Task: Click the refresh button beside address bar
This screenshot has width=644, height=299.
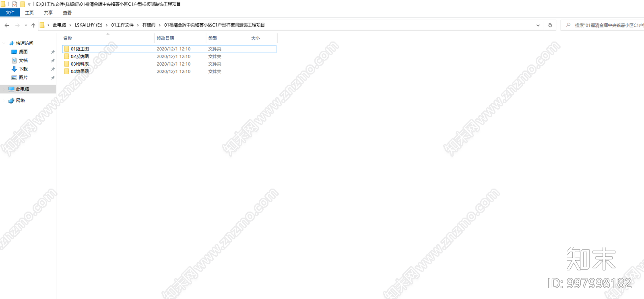Action: 550,25
